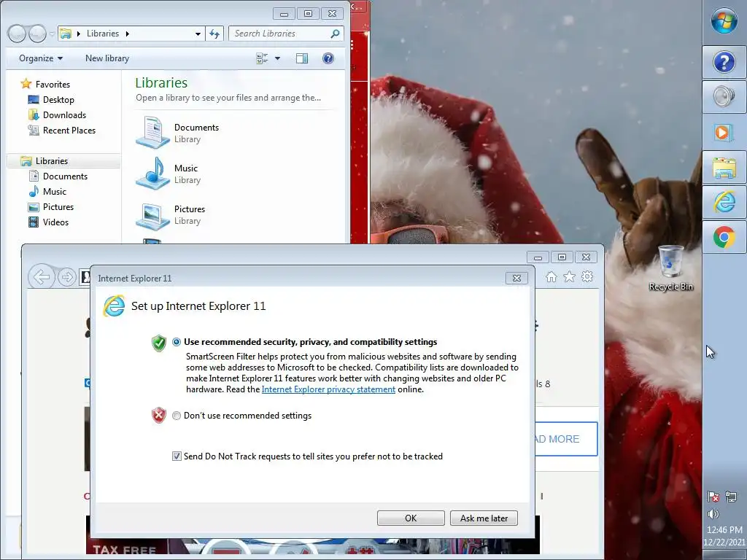Expand the arrow after Libraries in address bar
Screen dimensions: 747x560
(127, 34)
